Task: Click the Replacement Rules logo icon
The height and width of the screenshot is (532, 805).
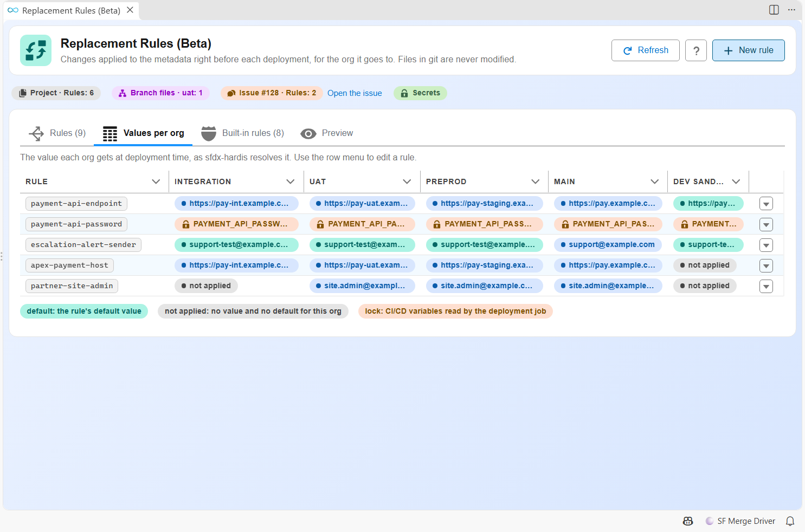Action: point(36,50)
